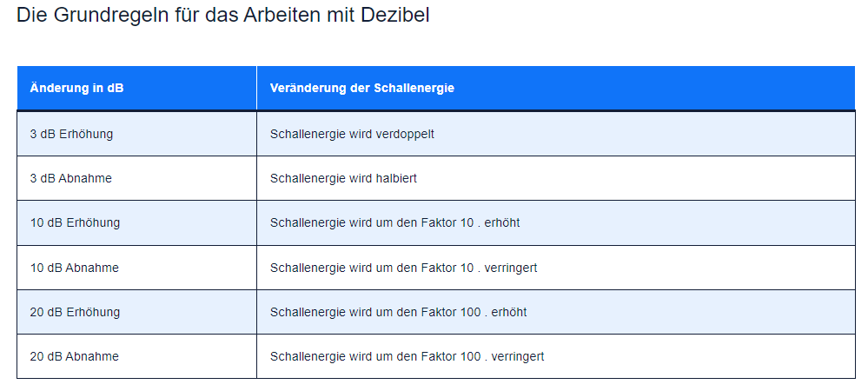Select the '10 dB Erhöhung' cell
Screen dimensions: 868x391
(x=76, y=222)
